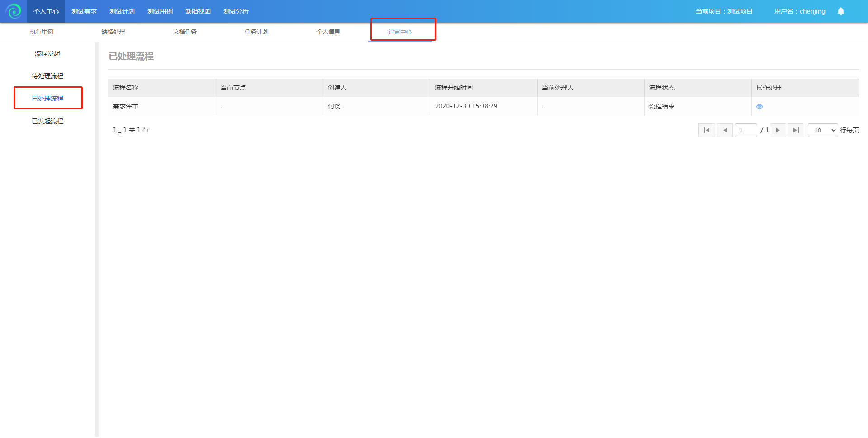Select 待处理流程 in the left sidebar
This screenshot has height=438, width=868.
tap(47, 76)
